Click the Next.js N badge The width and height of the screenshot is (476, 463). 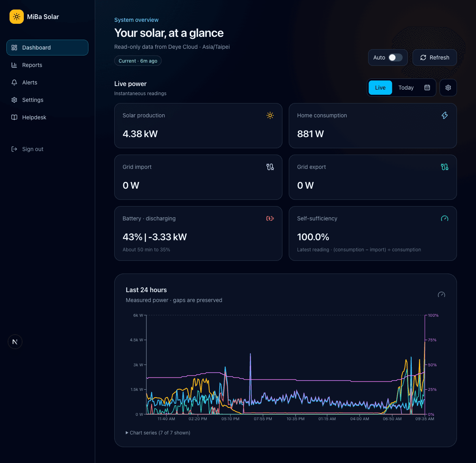tap(15, 342)
